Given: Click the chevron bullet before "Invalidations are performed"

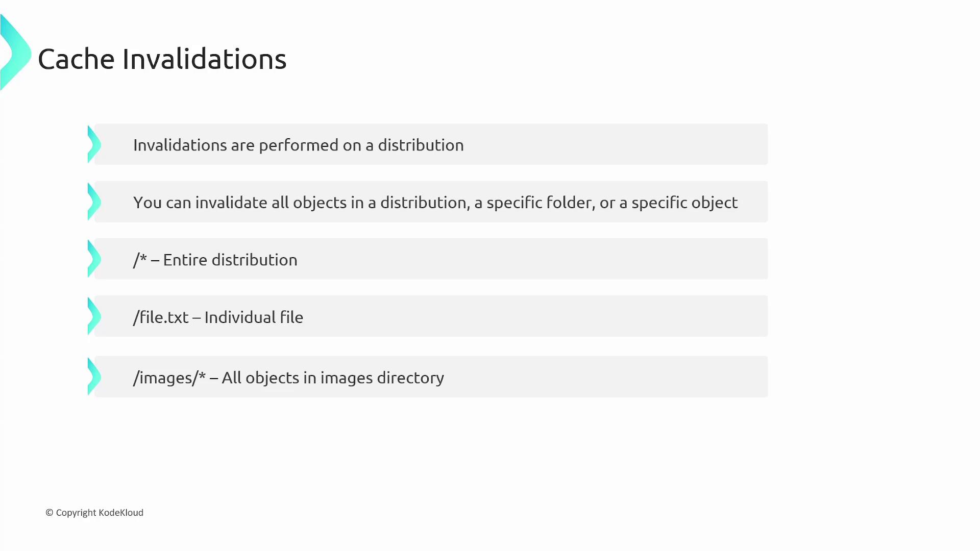Looking at the screenshot, I should pyautogui.click(x=94, y=145).
